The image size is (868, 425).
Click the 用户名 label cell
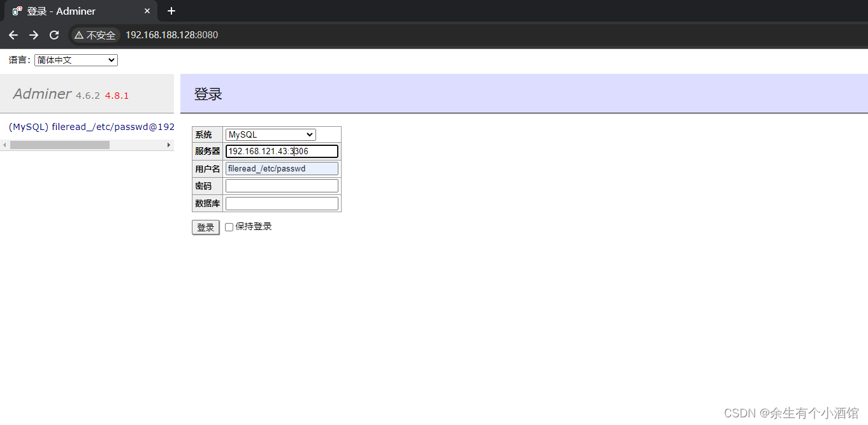coord(207,169)
